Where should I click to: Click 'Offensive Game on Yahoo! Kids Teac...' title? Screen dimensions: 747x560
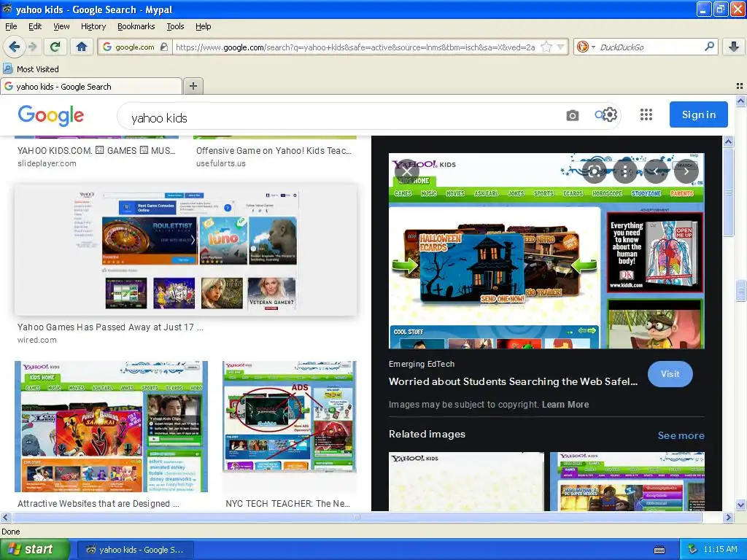pos(274,150)
